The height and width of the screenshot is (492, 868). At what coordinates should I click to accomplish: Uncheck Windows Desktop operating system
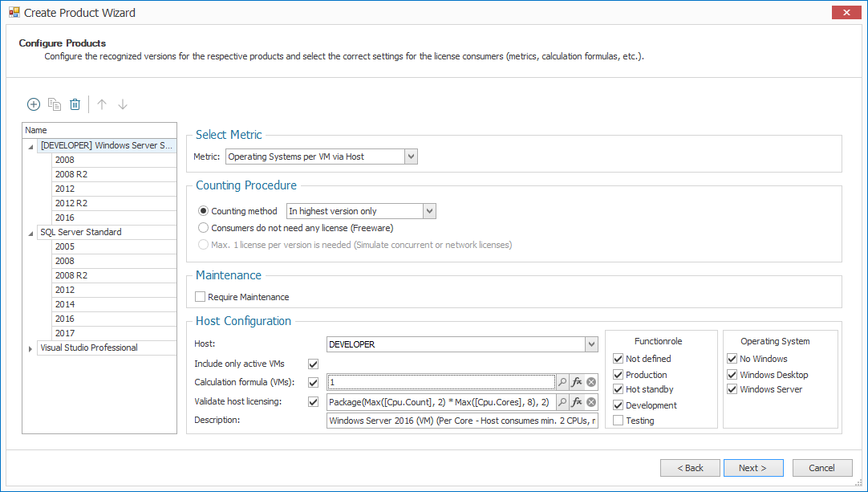(732, 375)
